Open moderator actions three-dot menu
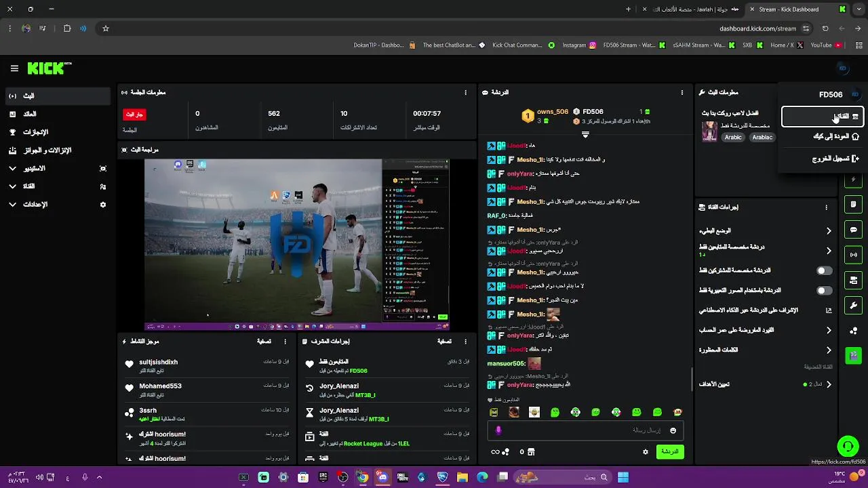 [465, 342]
